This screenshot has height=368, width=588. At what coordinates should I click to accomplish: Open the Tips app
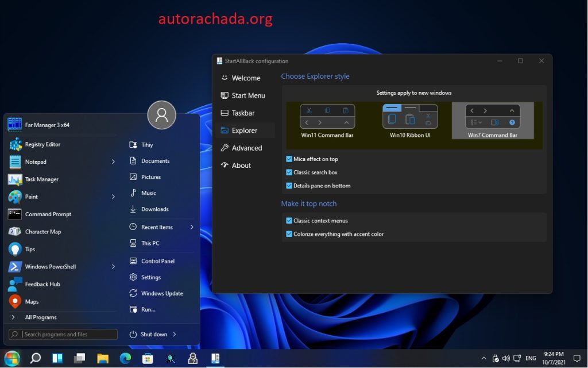tap(62, 249)
